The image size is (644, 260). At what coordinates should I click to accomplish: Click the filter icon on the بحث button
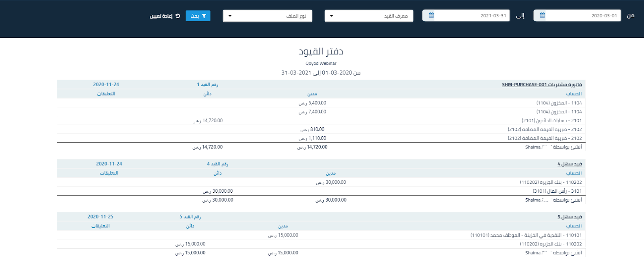coord(204,16)
